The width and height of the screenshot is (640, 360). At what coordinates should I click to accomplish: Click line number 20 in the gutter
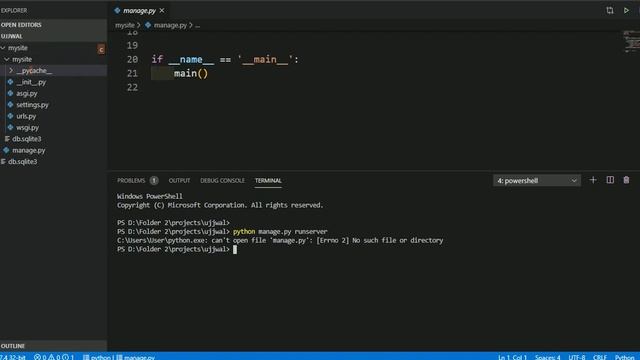coord(132,60)
